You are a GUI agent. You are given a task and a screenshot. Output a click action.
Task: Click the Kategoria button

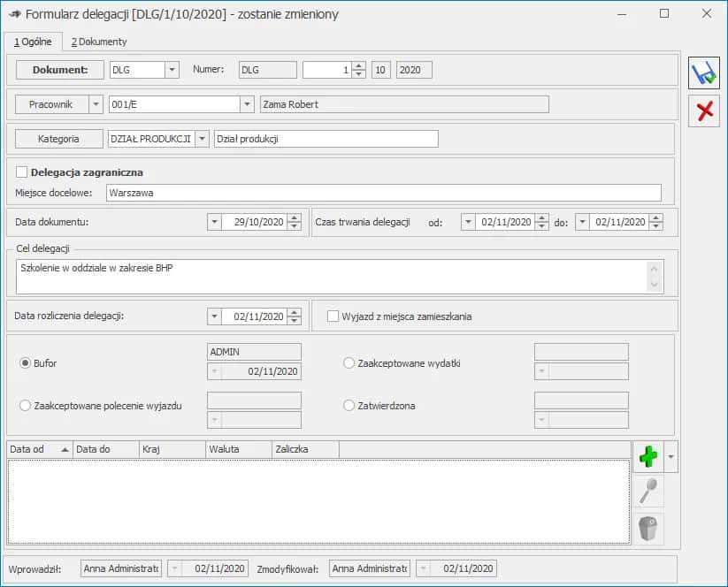click(58, 139)
